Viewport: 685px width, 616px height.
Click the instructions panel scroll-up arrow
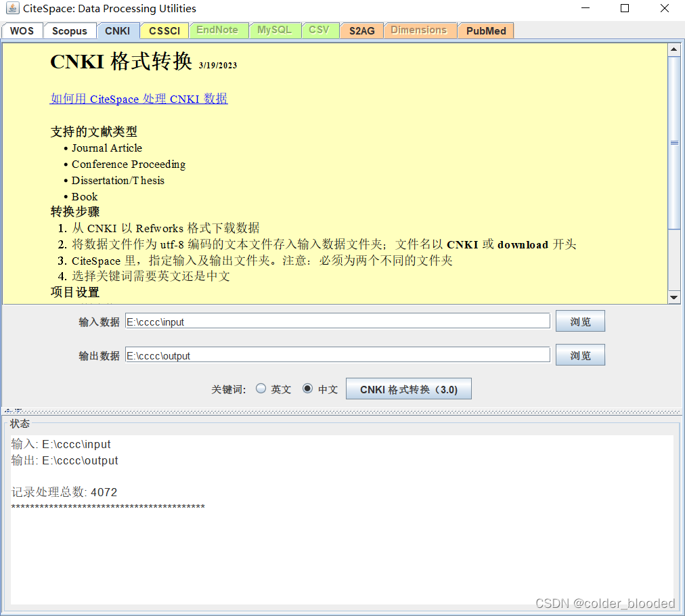(673, 49)
